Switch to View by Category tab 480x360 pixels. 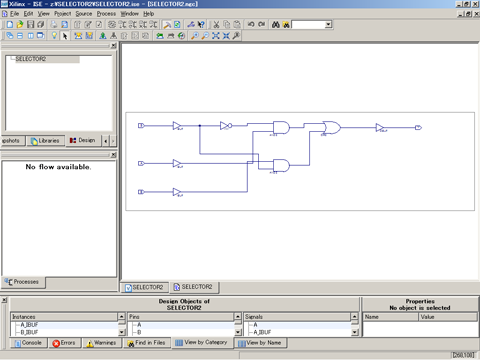pos(202,342)
